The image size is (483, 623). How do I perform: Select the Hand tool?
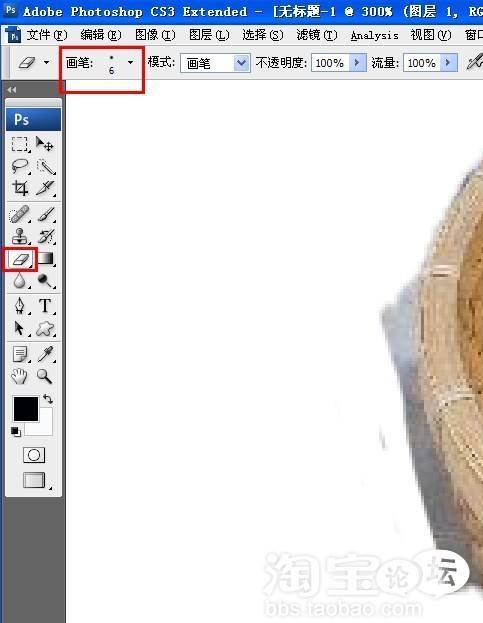click(x=19, y=376)
